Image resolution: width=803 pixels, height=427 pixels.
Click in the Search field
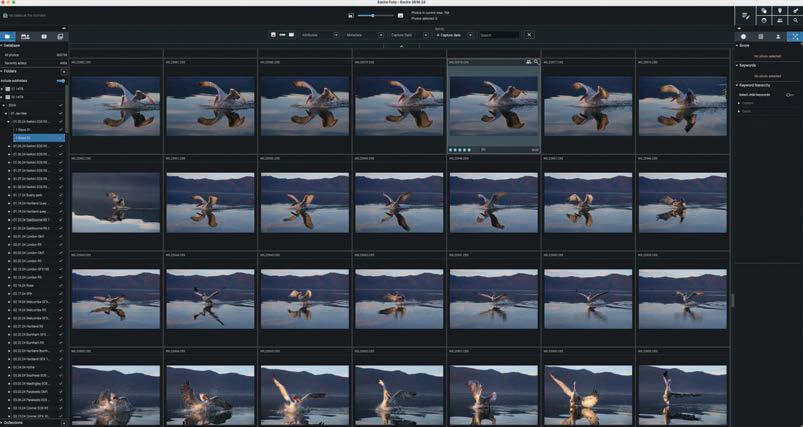pyautogui.click(x=497, y=35)
